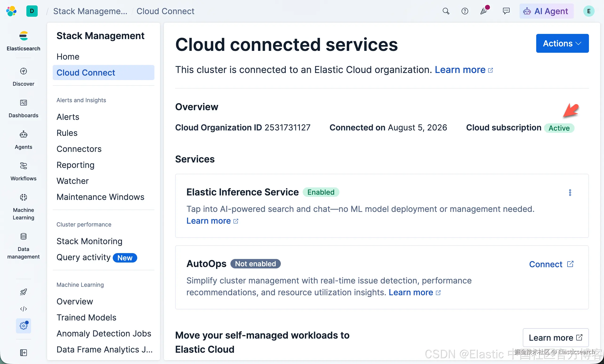This screenshot has height=364, width=604.
Task: Open the search magnifier icon
Action: 446,11
